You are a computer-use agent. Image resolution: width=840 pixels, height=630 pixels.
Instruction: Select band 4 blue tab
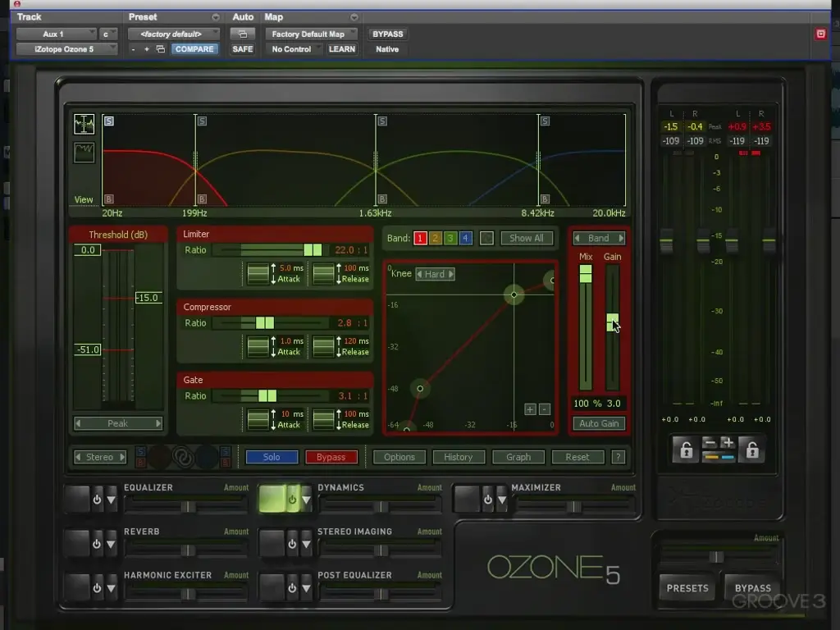click(x=466, y=238)
